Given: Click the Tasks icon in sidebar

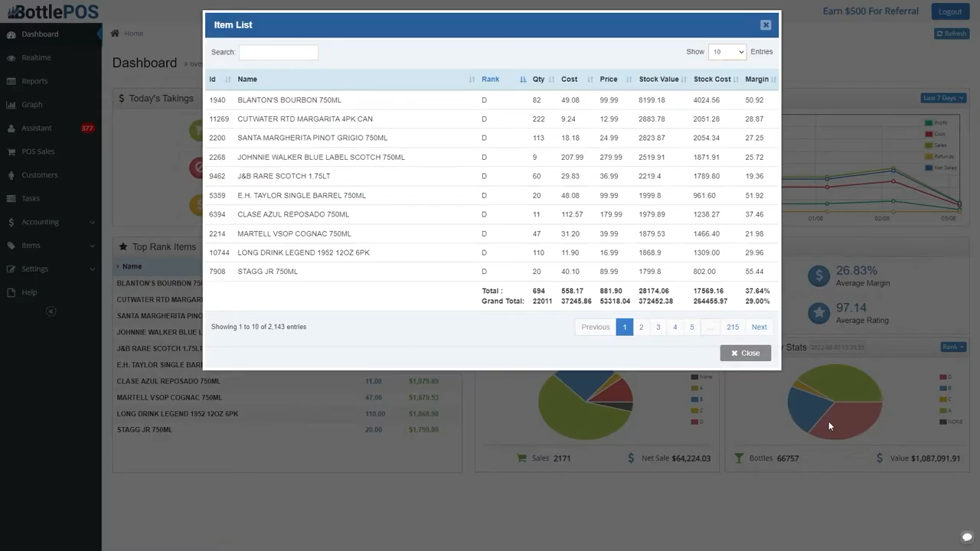Looking at the screenshot, I should click(11, 199).
